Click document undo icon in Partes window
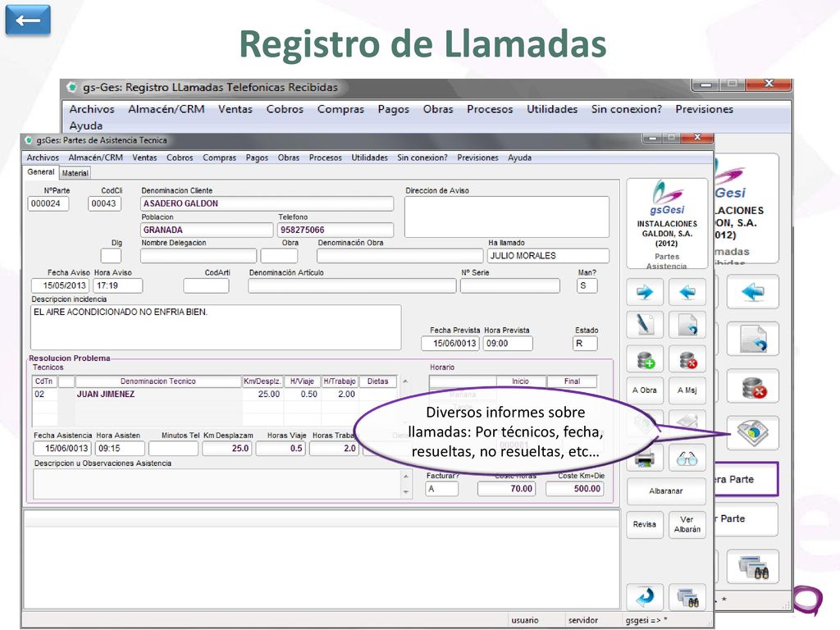 [687, 325]
